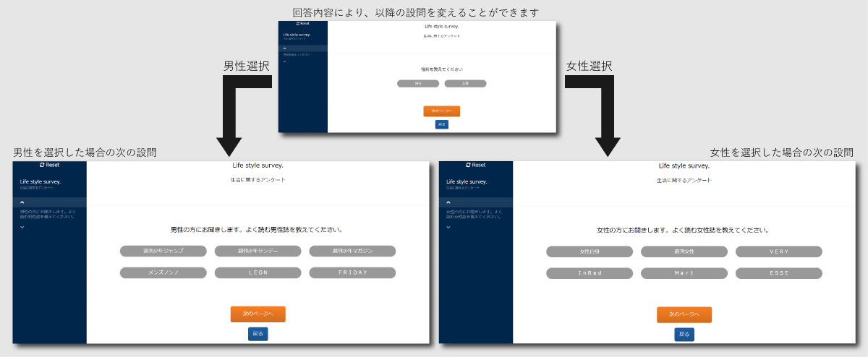Choose 週刊少年ジャンプ magazine option
The image size is (868, 357).
tap(163, 251)
